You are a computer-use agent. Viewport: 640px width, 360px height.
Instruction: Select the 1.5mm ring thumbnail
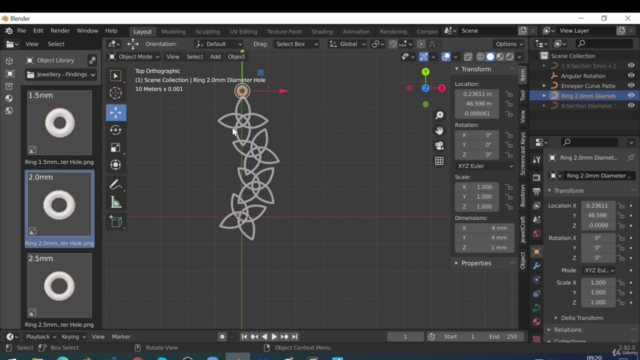[60, 123]
